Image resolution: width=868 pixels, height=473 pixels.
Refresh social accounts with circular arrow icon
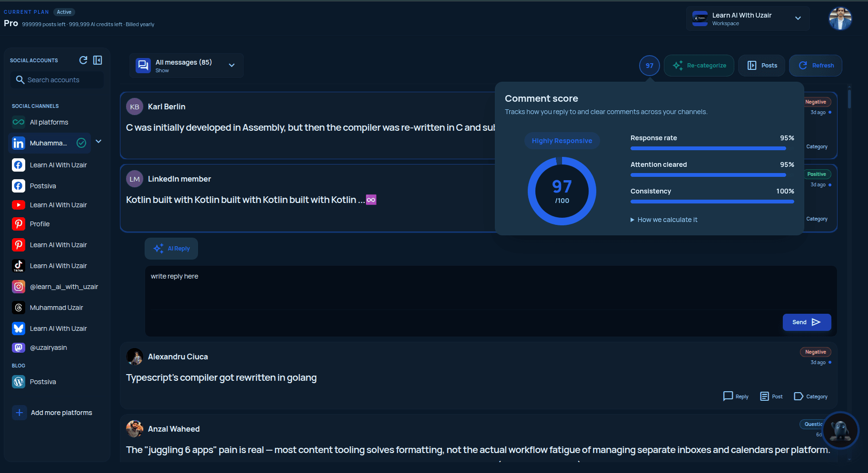83,60
